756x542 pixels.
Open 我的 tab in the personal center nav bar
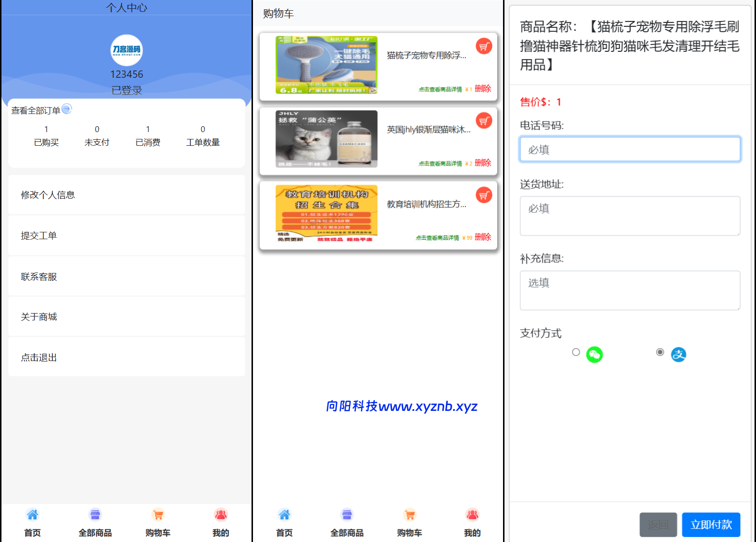pos(221,522)
